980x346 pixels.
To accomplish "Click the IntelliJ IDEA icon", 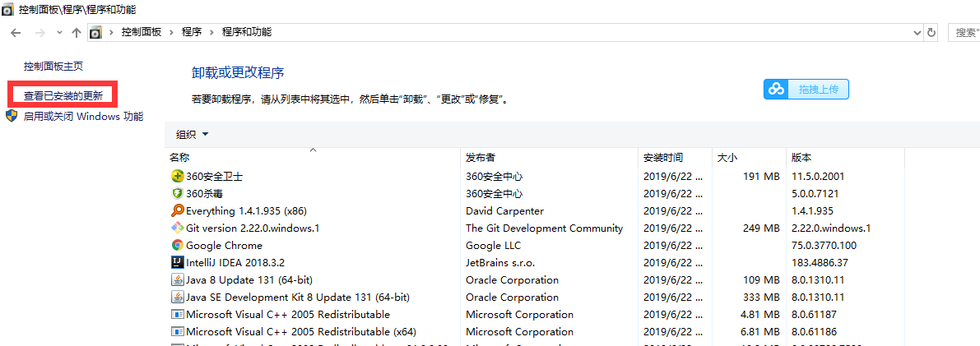I will [x=177, y=263].
